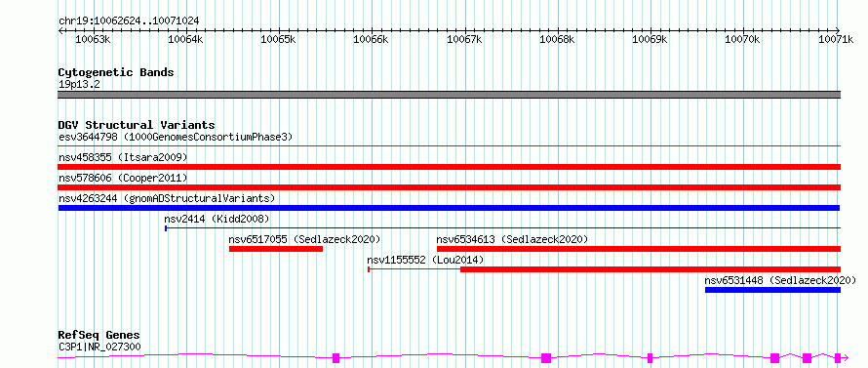The height and width of the screenshot is (368, 868).
Task: Open the nsv6517055 (Sedlazeck2020) label
Action: pos(305,239)
